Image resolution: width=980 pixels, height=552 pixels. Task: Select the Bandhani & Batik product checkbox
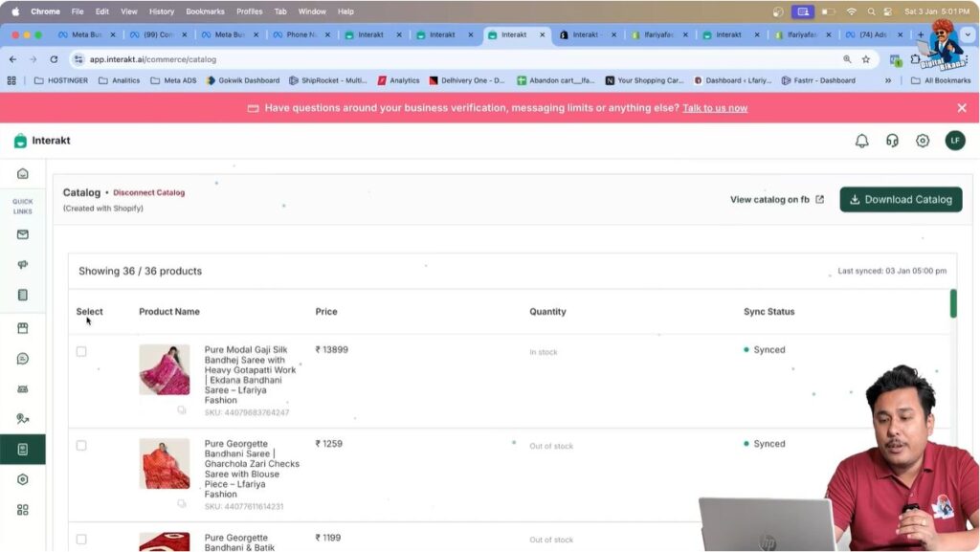pos(81,539)
